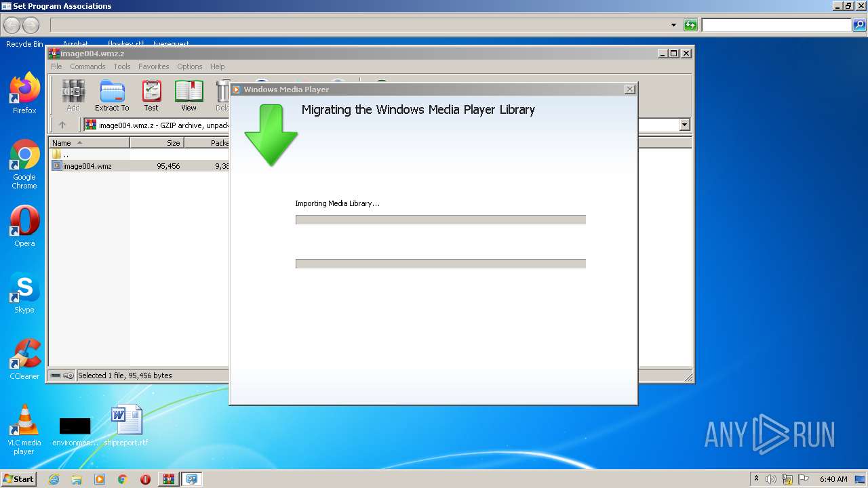Open the WinRAR Favorites menu
The width and height of the screenshot is (868, 488).
click(x=154, y=66)
